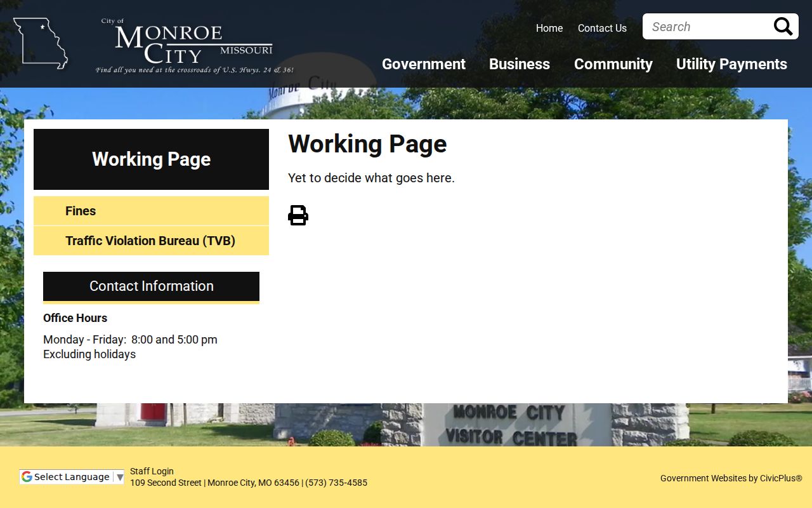Click the "Yet to decide what goes here." text
Screen dimensions: 812x508
pyautogui.click(x=371, y=178)
